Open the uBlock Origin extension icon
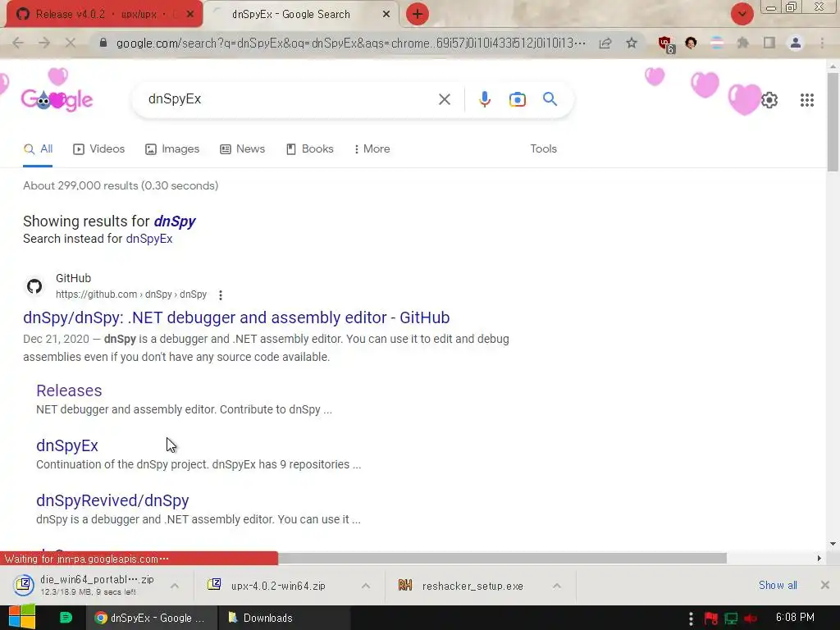This screenshot has width=840, height=630. pyautogui.click(x=666, y=44)
